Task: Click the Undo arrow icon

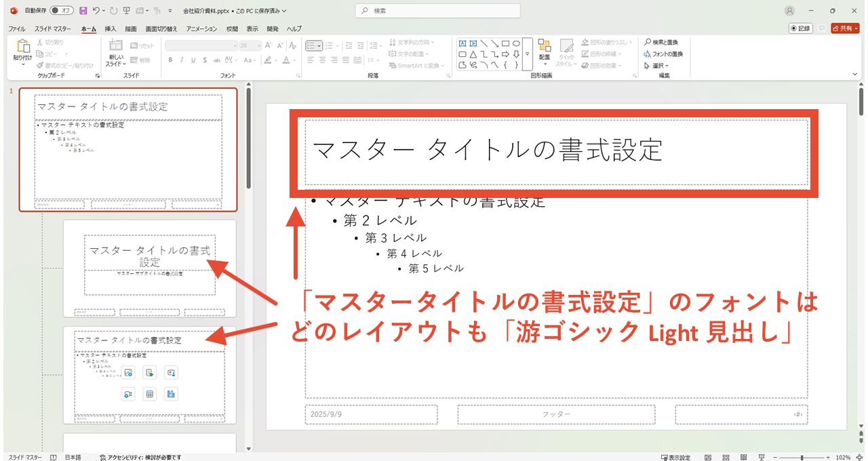Action: pos(96,11)
